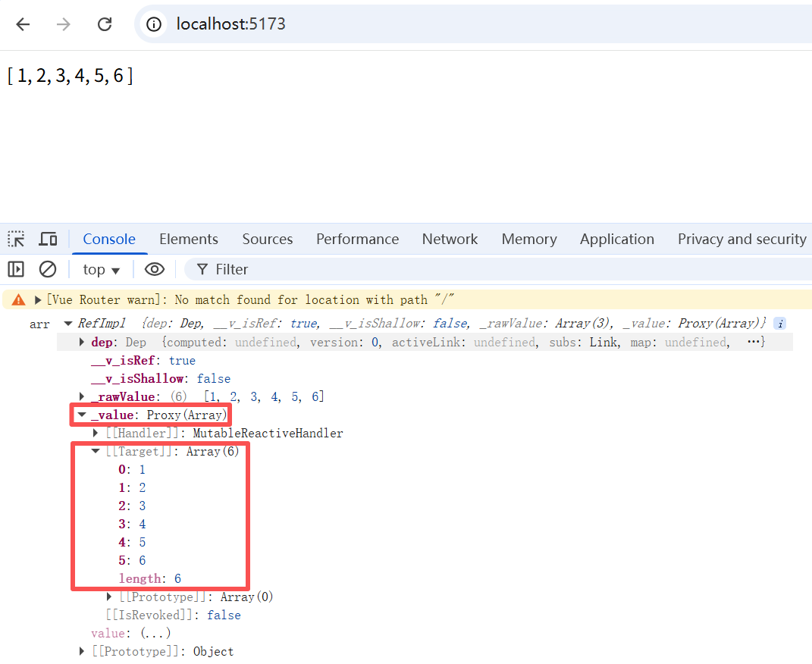Open the Network tab
Screen dimensions: 812x664
[x=450, y=239]
